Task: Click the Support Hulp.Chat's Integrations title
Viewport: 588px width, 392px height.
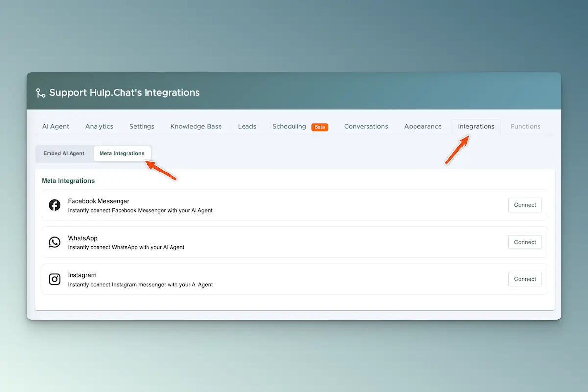Action: coord(124,93)
